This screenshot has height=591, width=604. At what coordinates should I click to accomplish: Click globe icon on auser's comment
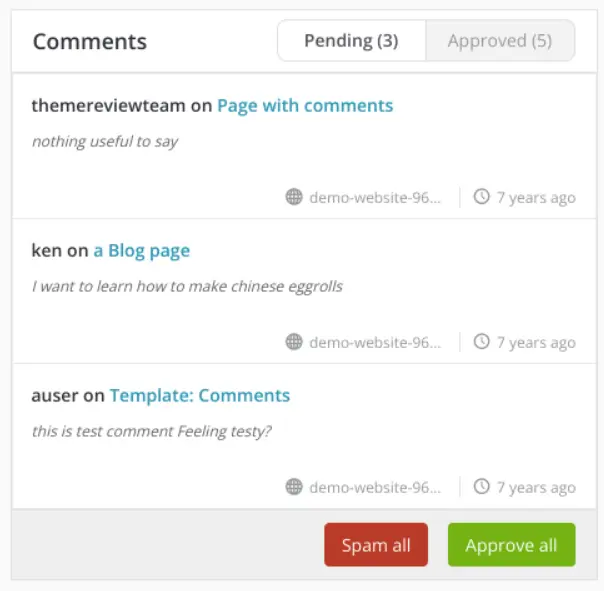coord(294,487)
